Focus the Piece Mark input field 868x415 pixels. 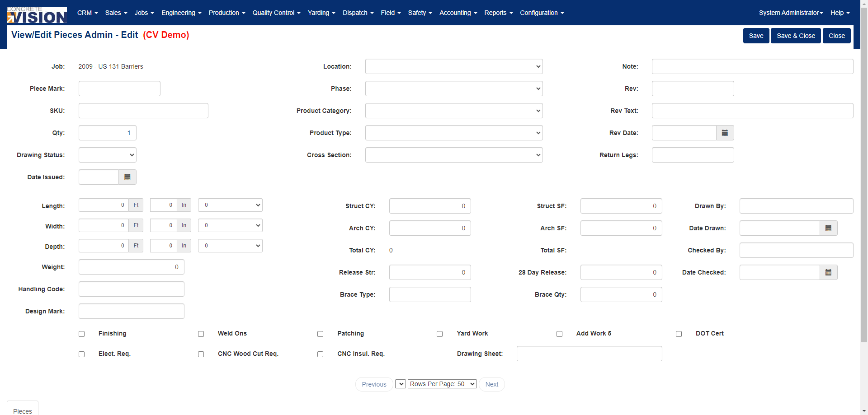pos(119,89)
